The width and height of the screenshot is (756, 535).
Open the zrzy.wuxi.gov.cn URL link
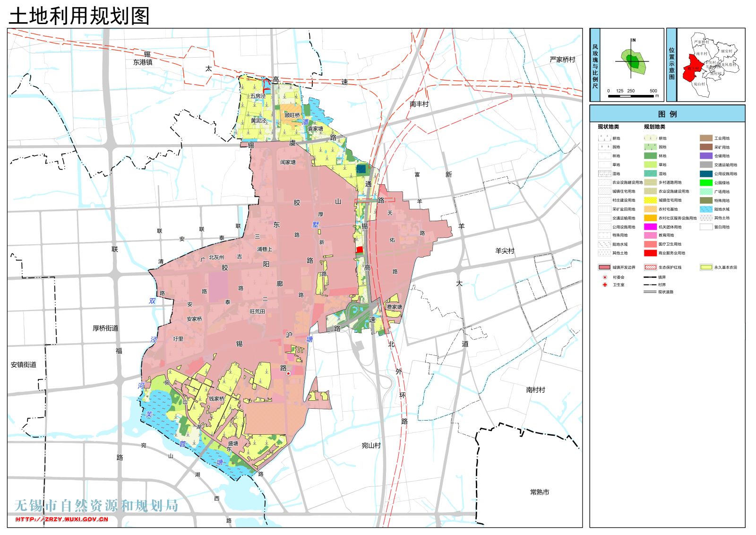point(62,519)
